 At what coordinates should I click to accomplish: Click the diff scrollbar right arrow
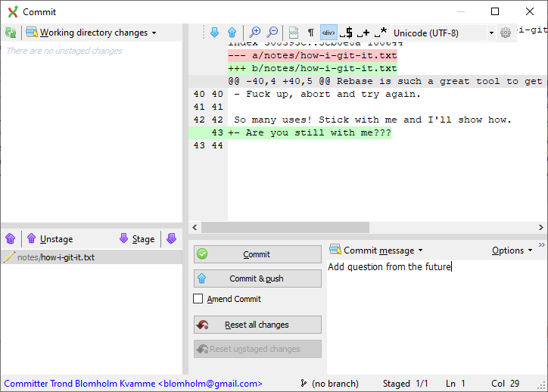pyautogui.click(x=541, y=228)
